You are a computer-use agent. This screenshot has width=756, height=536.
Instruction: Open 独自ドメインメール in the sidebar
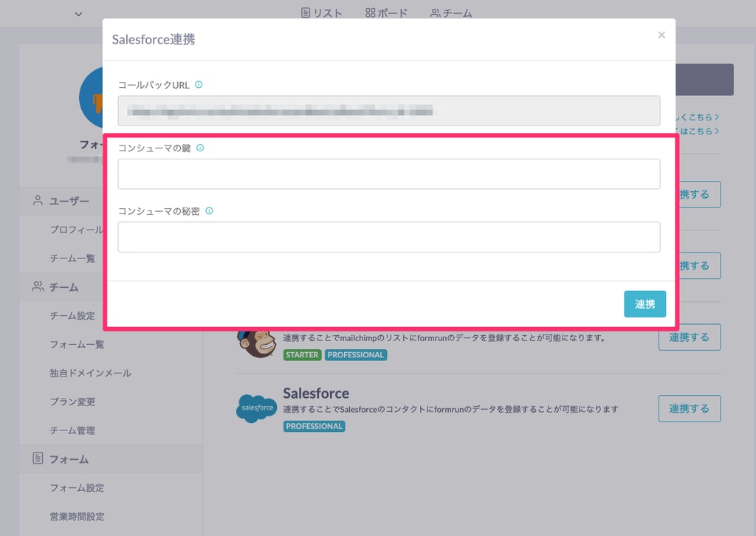91,373
